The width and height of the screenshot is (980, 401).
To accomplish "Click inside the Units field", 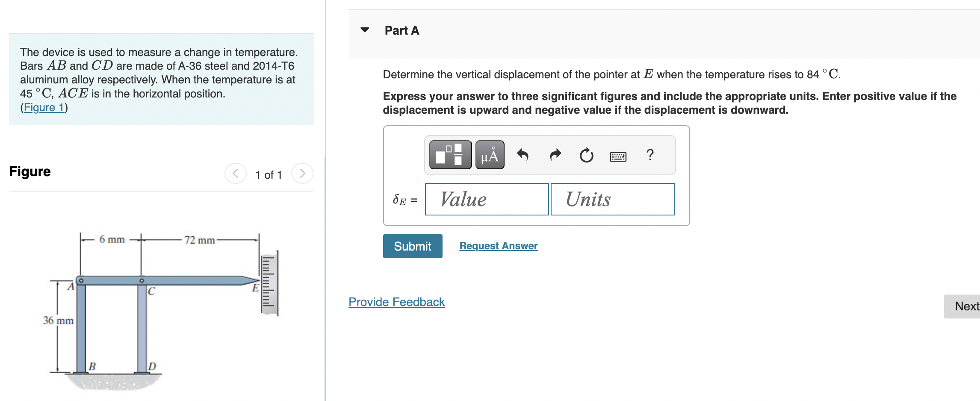I will tap(612, 199).
